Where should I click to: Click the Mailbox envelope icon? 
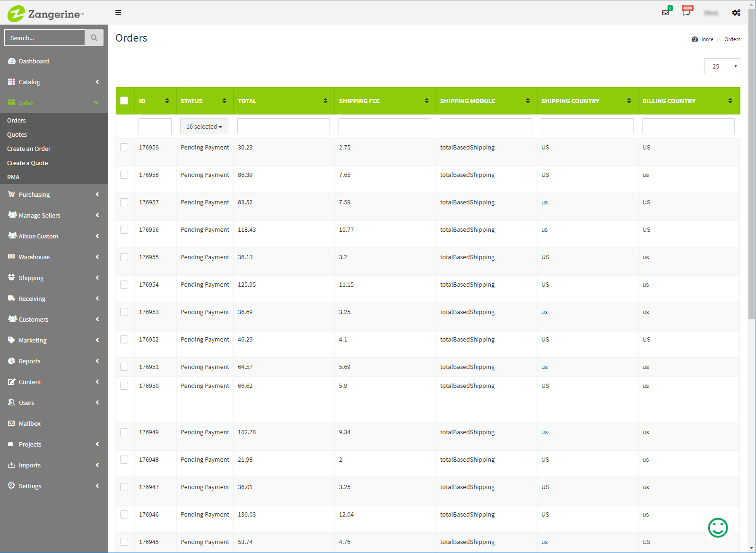pyautogui.click(x=11, y=423)
